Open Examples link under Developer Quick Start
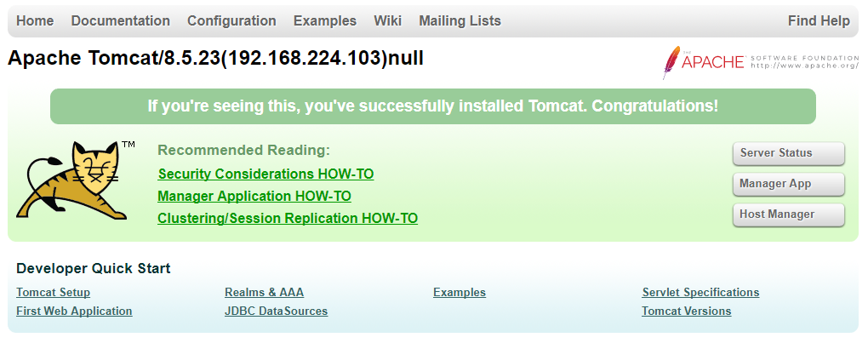This screenshot has width=868, height=343. [460, 292]
